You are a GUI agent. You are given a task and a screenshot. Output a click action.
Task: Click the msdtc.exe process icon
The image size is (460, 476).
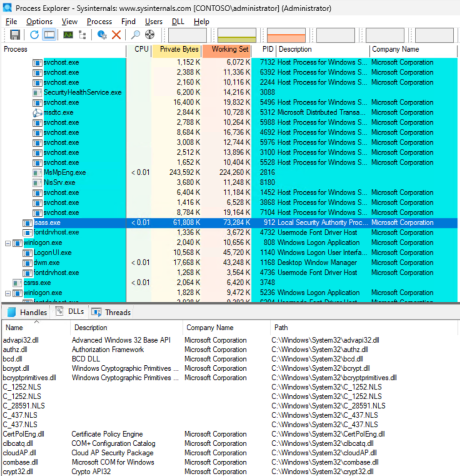pos(37,113)
